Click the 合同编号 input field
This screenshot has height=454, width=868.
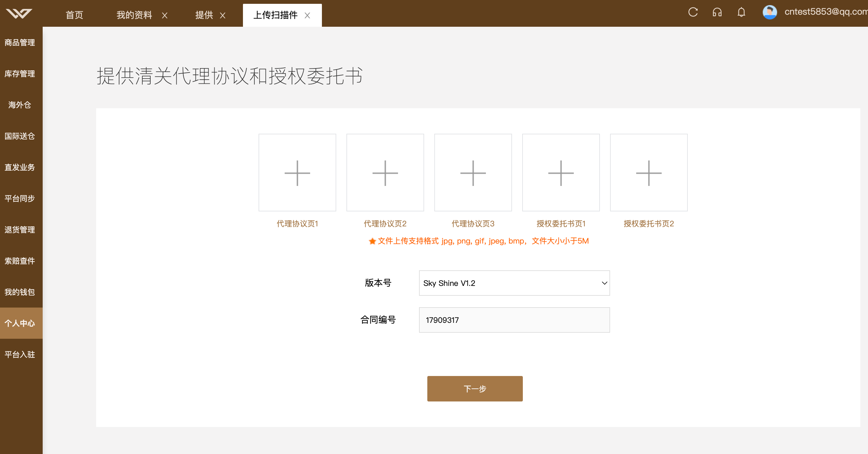pos(514,320)
